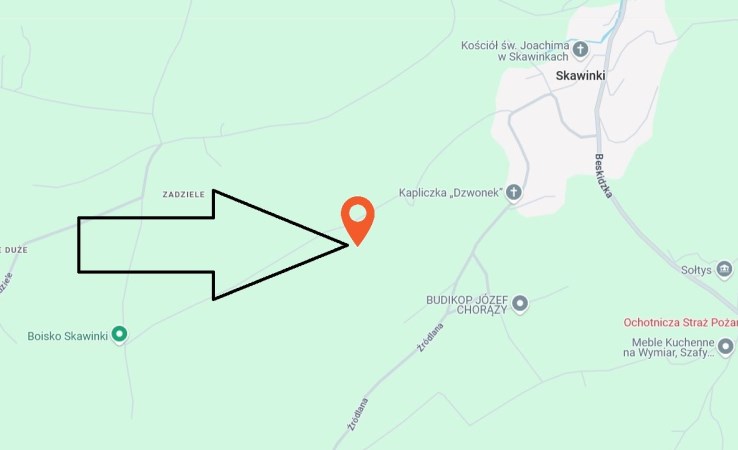Click the orange location pin marker
738x450 pixels.
tap(358, 220)
